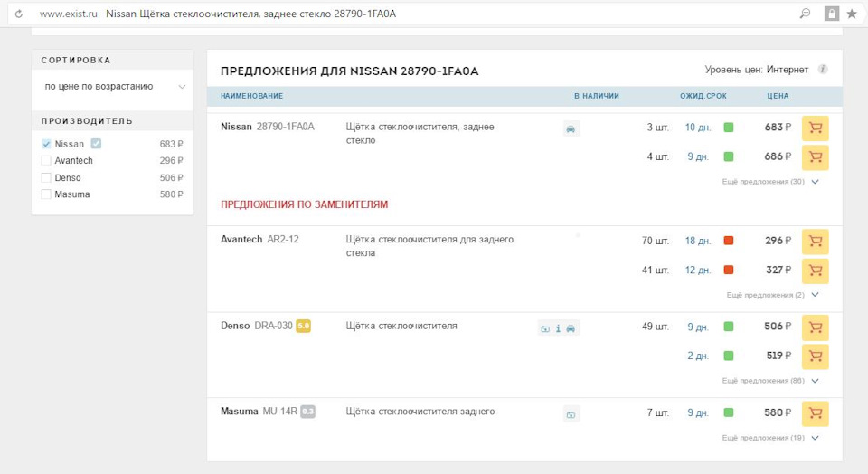The width and height of the screenshot is (868, 474).
Task: Uncheck the Nissan manufacturer filter
Action: [x=46, y=144]
